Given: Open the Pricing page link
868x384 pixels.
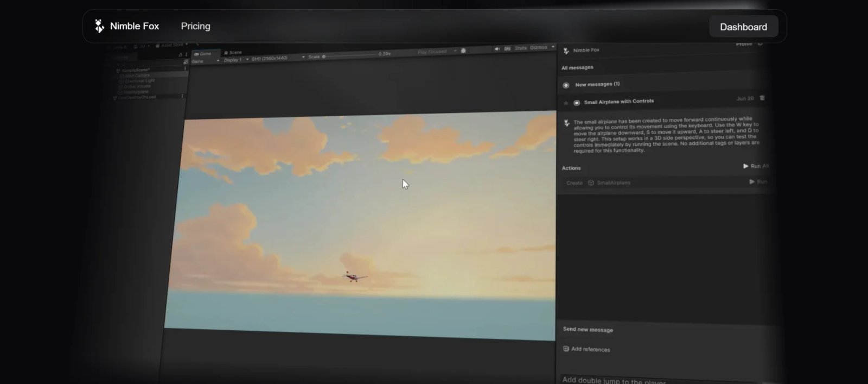Looking at the screenshot, I should pyautogui.click(x=195, y=26).
